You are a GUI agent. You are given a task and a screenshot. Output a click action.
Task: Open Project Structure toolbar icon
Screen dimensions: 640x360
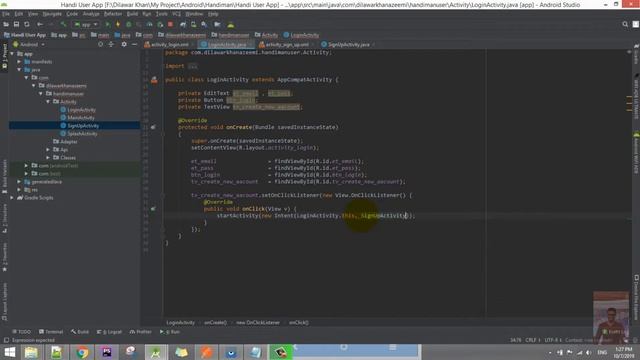point(217,24)
